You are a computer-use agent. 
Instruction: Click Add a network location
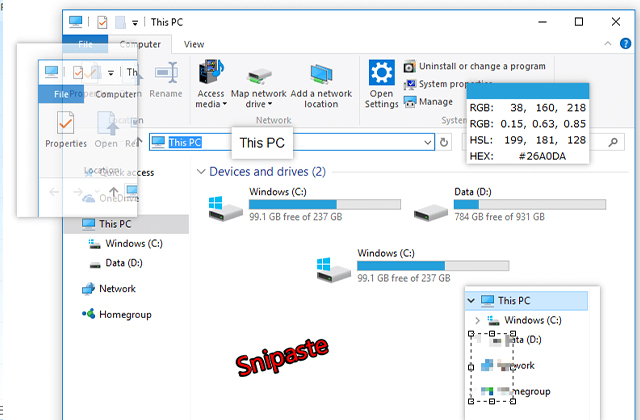[321, 86]
